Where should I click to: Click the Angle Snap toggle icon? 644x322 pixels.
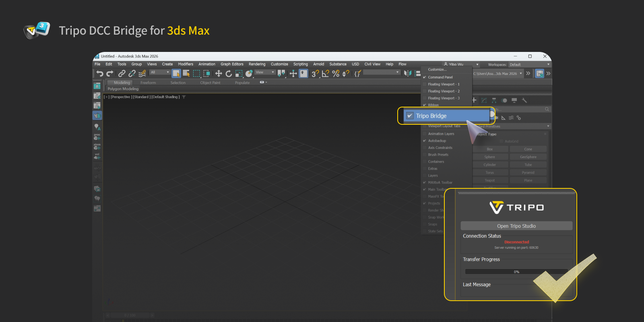click(326, 73)
